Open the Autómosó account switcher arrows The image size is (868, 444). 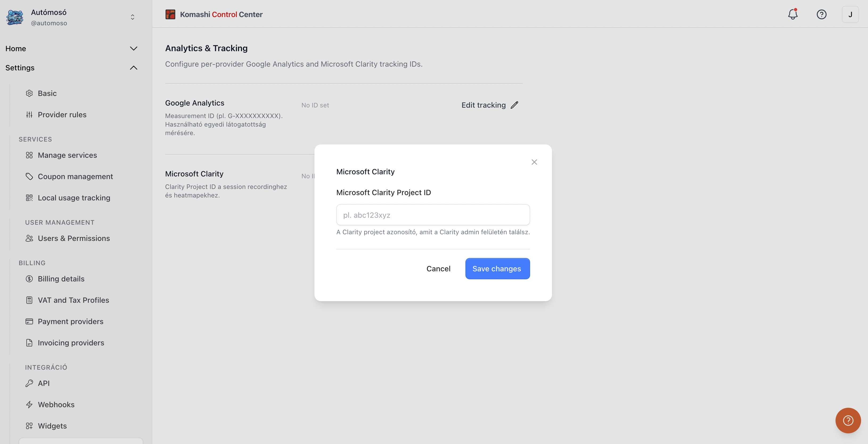coord(132,17)
